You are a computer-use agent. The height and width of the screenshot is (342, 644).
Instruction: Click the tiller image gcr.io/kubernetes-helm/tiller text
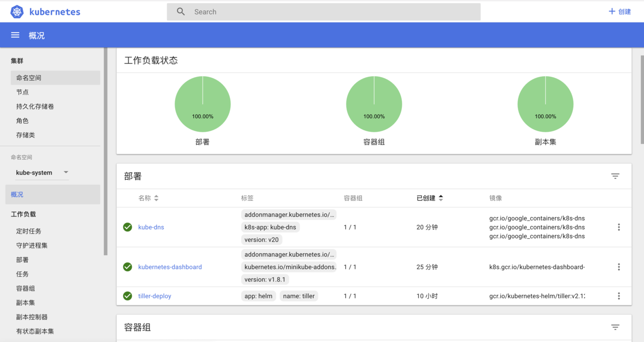coord(537,296)
